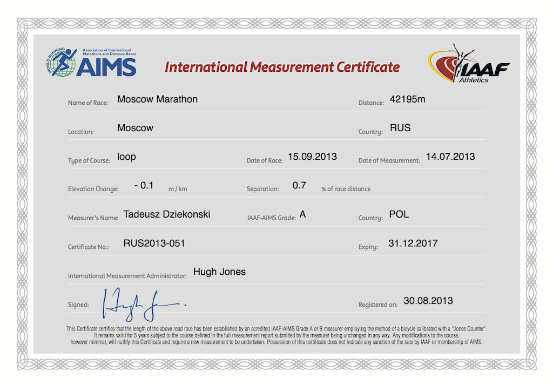
Task: Click the 'Country:' label beside POL
Action: 370,218
